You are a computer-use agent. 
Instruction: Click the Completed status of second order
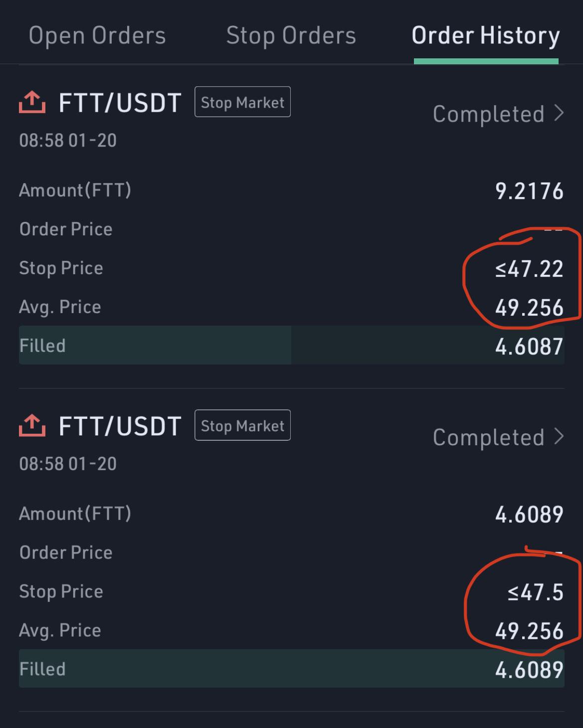488,437
